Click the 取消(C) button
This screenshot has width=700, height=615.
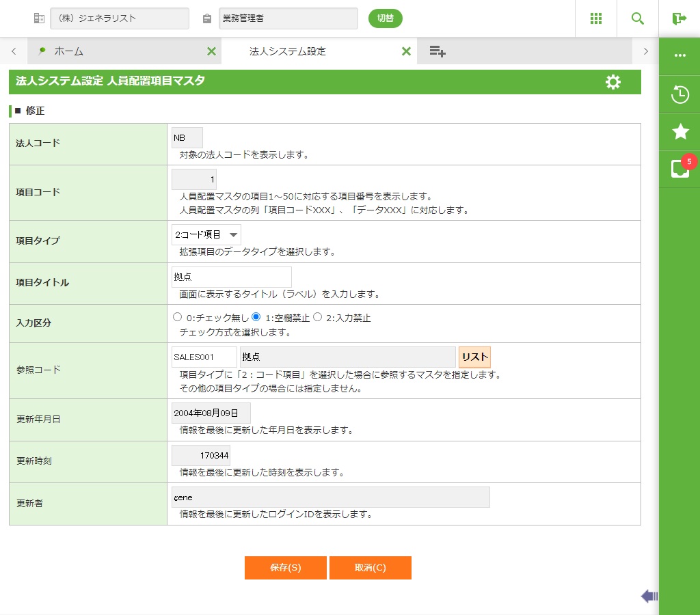tap(370, 568)
